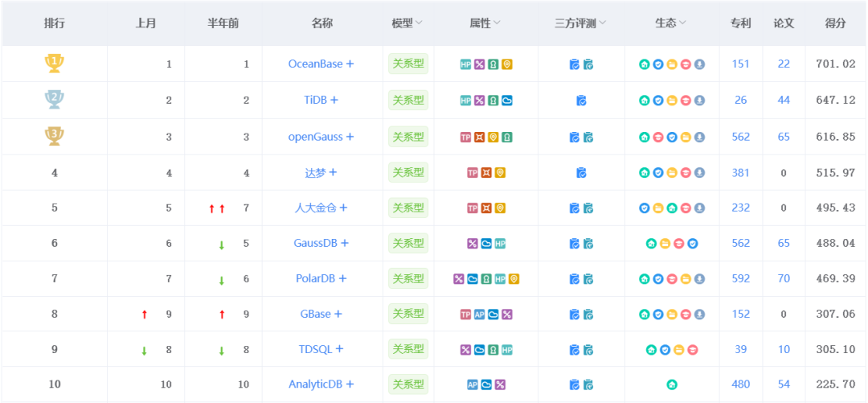Click the gold first-place trophy icon
Screen dimensions: 868x403
coord(55,64)
